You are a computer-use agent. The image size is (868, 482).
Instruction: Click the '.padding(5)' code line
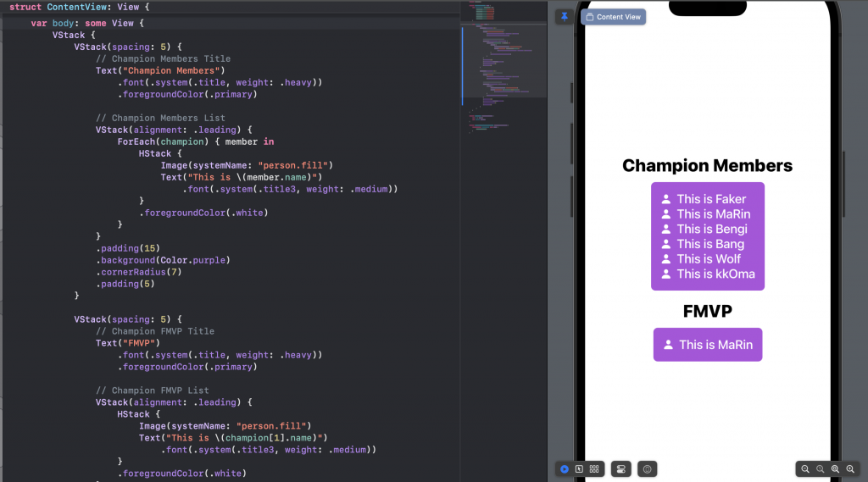125,284
